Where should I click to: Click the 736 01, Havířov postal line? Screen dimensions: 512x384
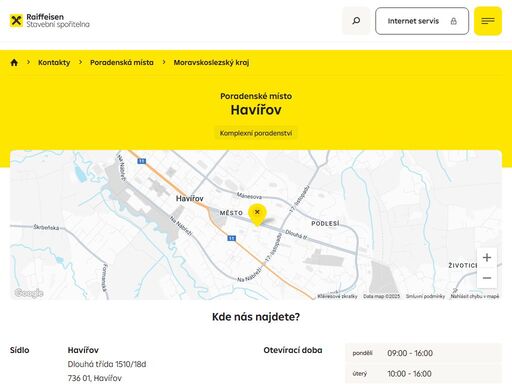[x=95, y=378]
